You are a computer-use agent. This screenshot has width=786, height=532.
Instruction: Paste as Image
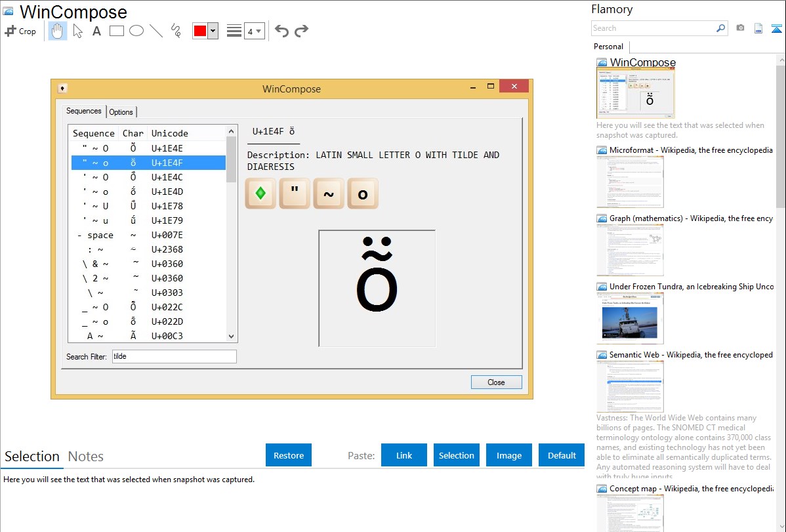pos(509,455)
